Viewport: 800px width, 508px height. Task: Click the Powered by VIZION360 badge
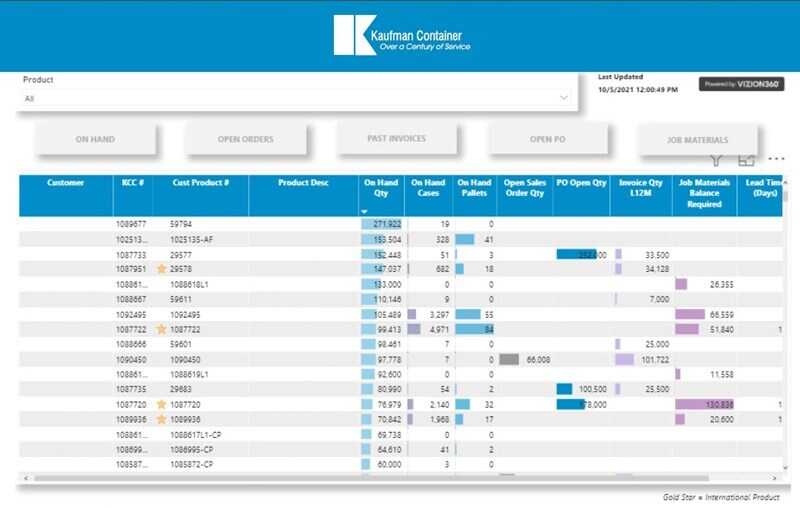tap(739, 85)
